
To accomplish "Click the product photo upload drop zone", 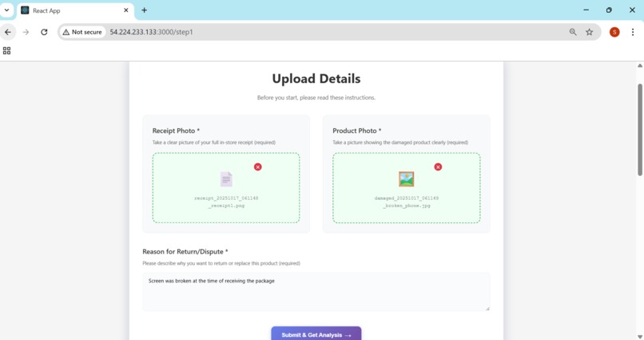I will 406,188.
